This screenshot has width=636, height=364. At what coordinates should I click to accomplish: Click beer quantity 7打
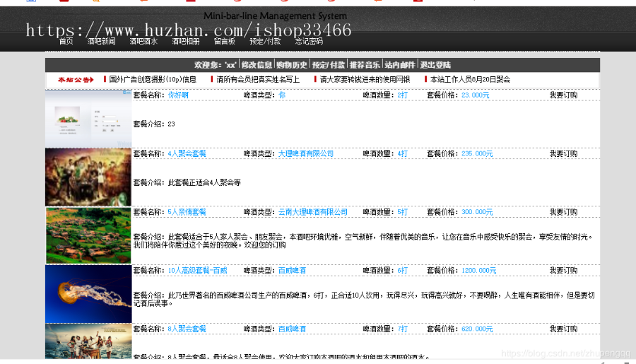coord(402,329)
